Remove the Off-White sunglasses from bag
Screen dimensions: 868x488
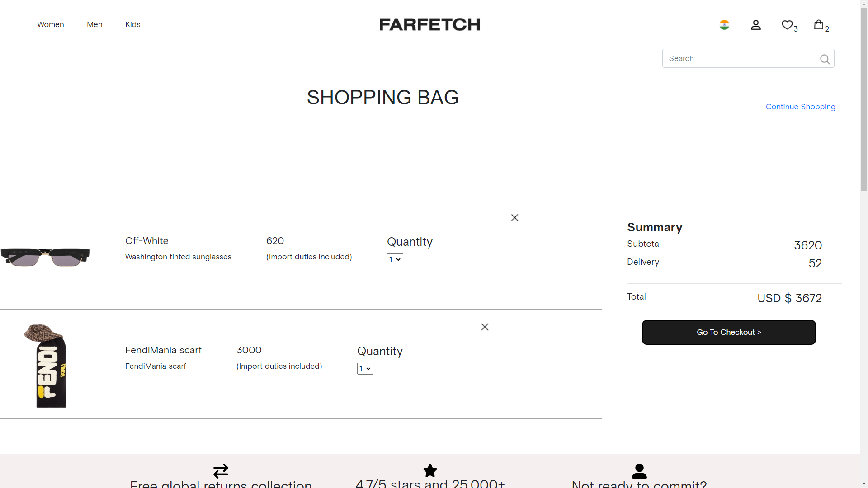(x=514, y=217)
